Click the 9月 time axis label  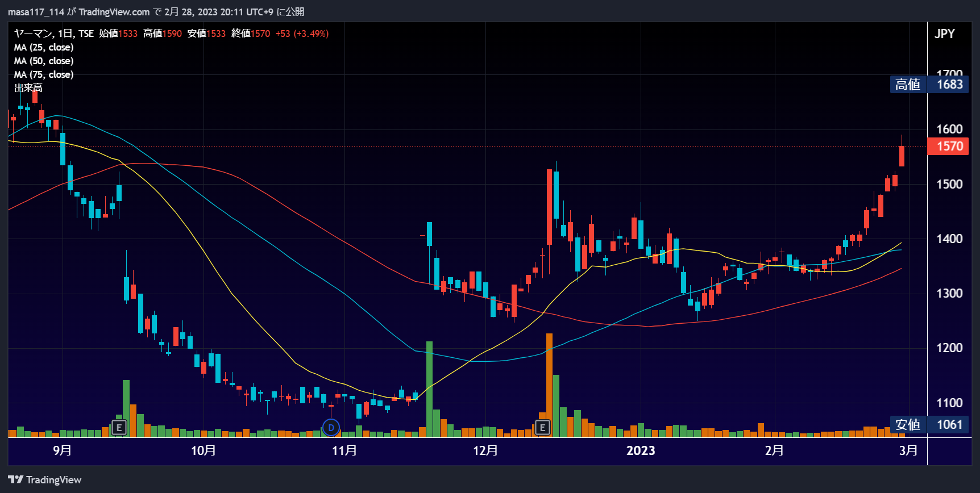62,450
